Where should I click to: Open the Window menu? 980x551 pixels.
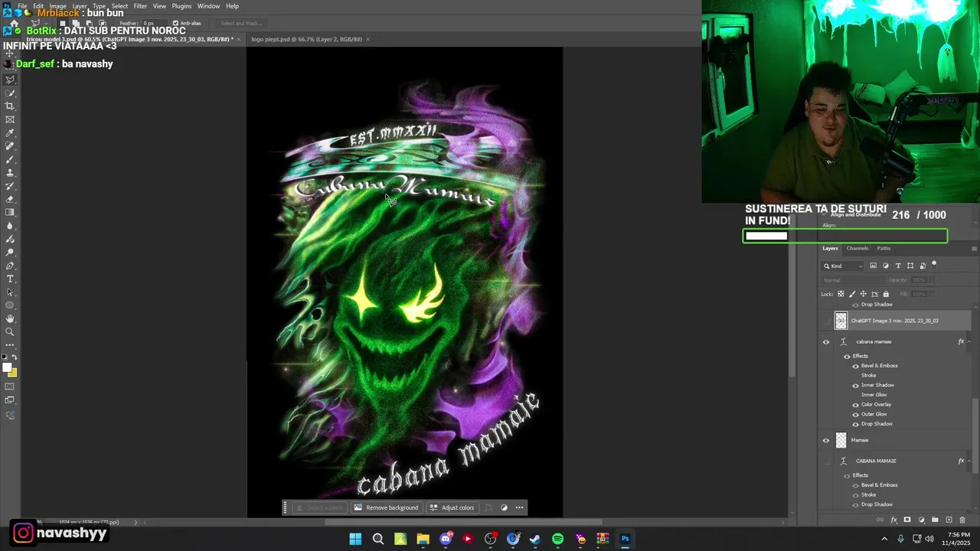click(208, 6)
